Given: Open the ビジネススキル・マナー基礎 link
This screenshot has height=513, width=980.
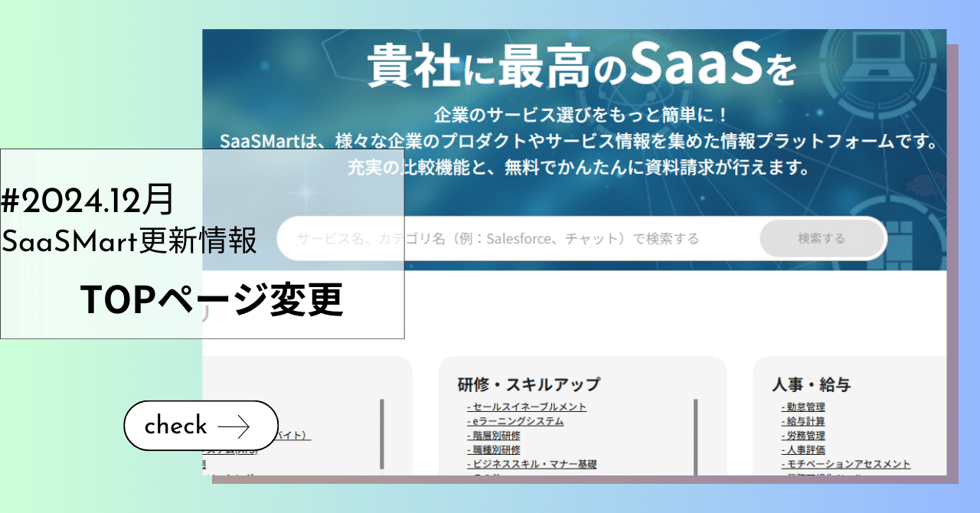Looking at the screenshot, I should click(531, 465).
